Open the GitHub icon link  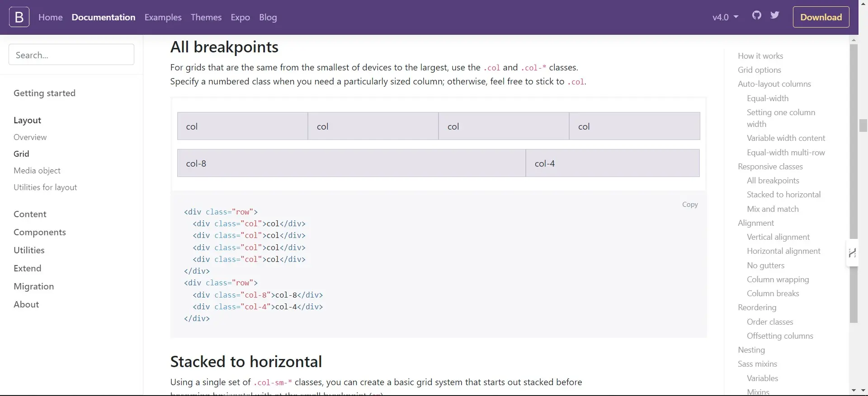click(757, 15)
